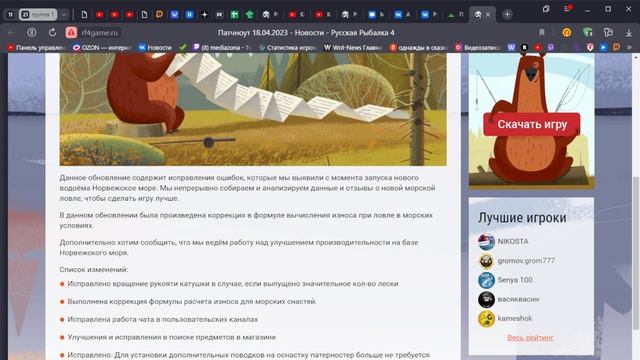Image resolution: width=640 pixels, height=360 pixels.
Task: Open Senya 100 player profile
Action: [x=515, y=280]
